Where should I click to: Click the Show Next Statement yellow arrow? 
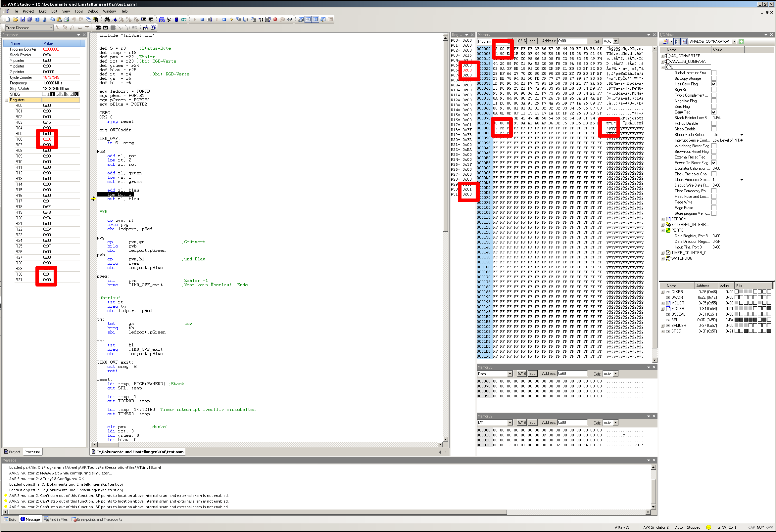pos(231,20)
